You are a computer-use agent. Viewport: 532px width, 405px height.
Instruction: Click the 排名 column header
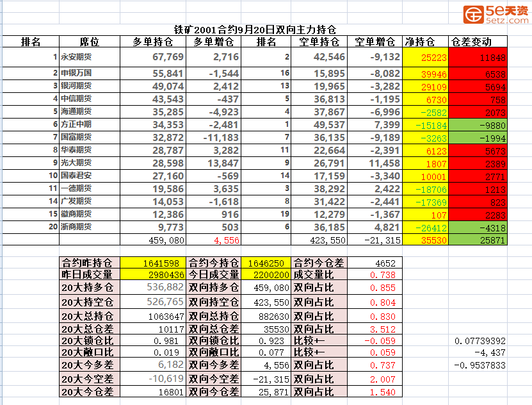click(31, 41)
